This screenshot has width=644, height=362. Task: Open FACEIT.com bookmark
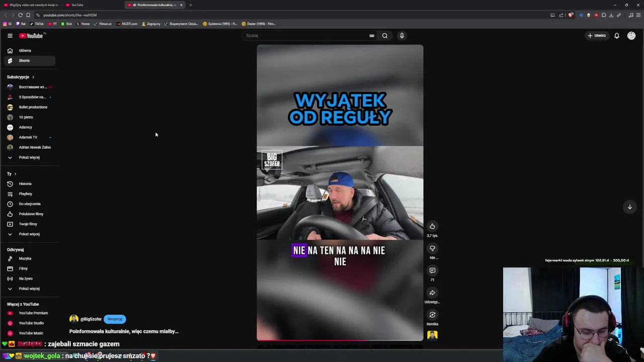127,24
